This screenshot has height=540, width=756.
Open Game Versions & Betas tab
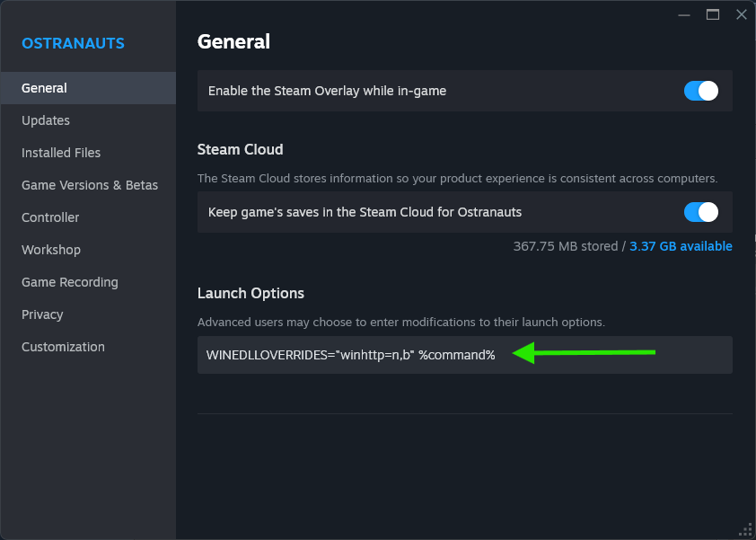click(x=88, y=185)
